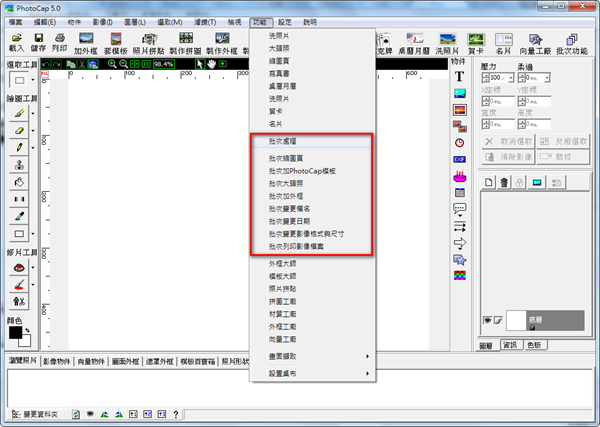Choose 批次加PhotoCap模板 menu item
Image resolution: width=600 pixels, height=427 pixels.
[x=313, y=171]
